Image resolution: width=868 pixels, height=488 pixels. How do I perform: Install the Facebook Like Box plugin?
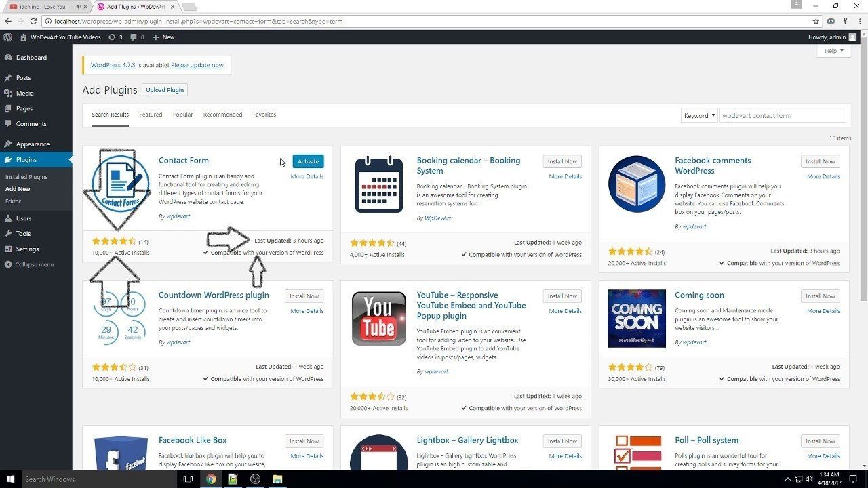pyautogui.click(x=304, y=441)
